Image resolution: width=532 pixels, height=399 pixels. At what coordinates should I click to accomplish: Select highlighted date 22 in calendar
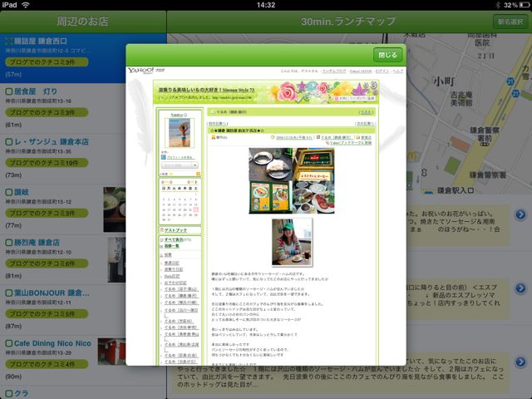196,209
